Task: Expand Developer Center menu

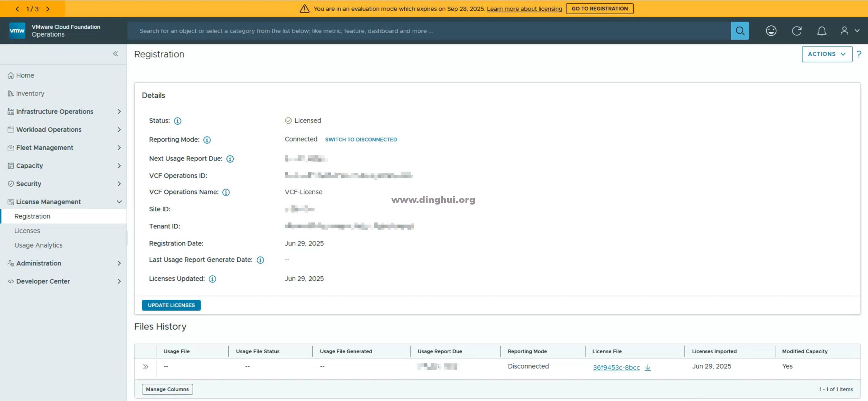Action: 63,281
